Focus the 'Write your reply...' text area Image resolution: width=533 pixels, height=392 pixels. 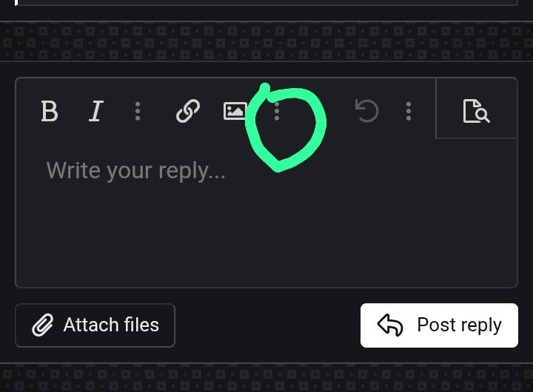click(266, 213)
